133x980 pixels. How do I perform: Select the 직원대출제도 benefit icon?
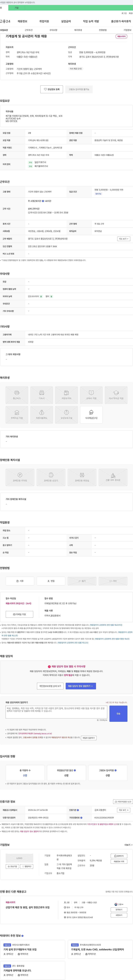tap(42, 415)
